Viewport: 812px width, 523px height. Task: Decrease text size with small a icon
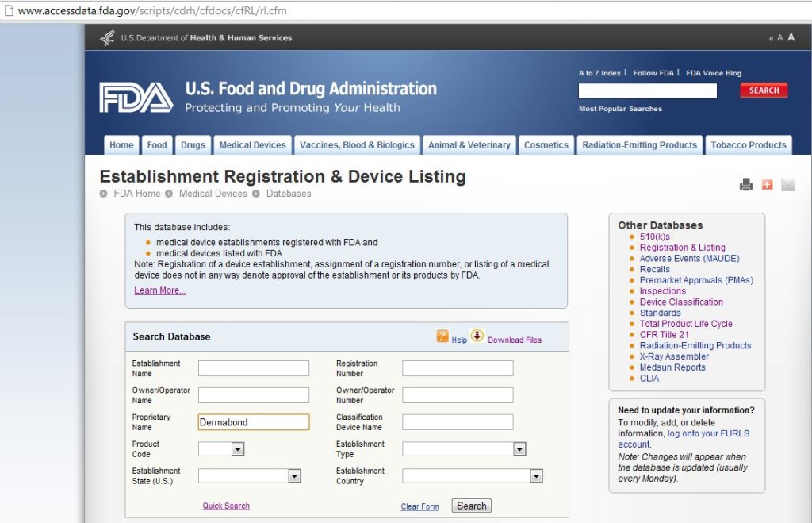pyautogui.click(x=771, y=37)
